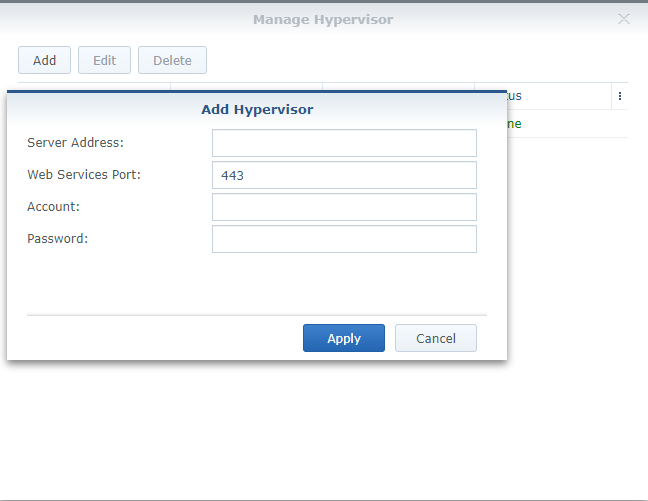Click into the Password field

coord(344,239)
